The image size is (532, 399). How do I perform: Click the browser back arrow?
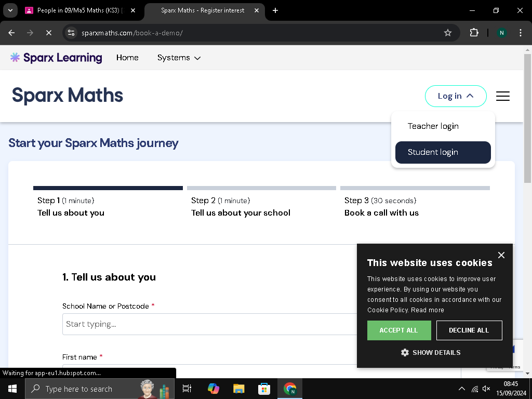pos(11,33)
